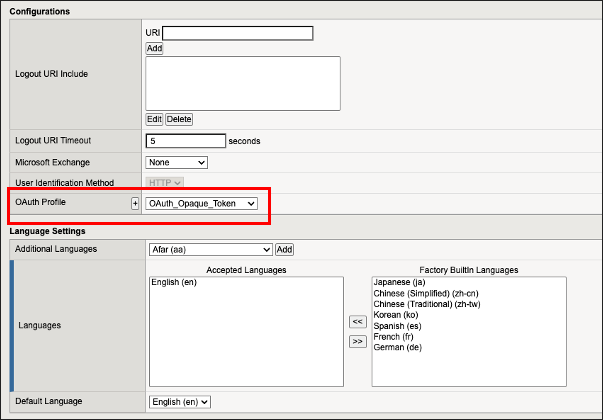Click the << move-left language button
The image size is (603, 420).
pos(357,322)
